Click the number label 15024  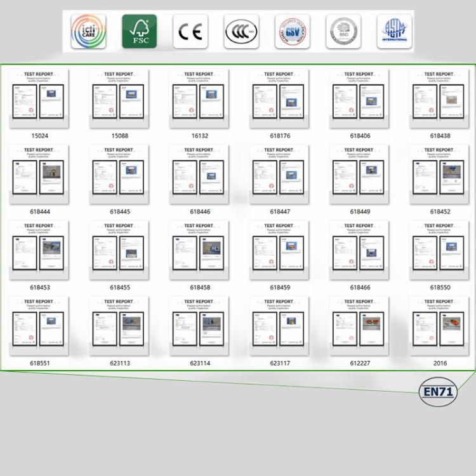pyautogui.click(x=40, y=136)
